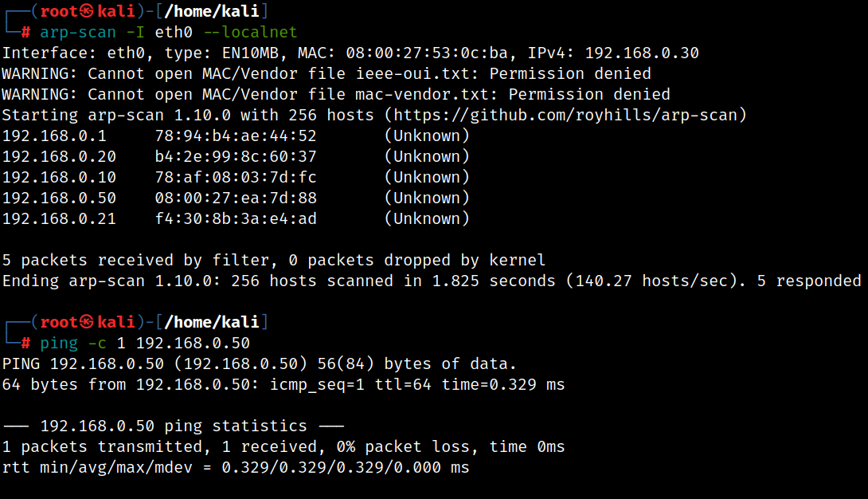
Task: Click IP address 192.168.0.1 in scan results
Action: tap(54, 136)
